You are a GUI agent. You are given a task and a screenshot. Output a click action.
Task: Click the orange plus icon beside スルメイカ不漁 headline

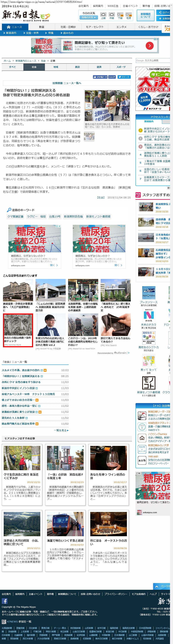point(45,370)
